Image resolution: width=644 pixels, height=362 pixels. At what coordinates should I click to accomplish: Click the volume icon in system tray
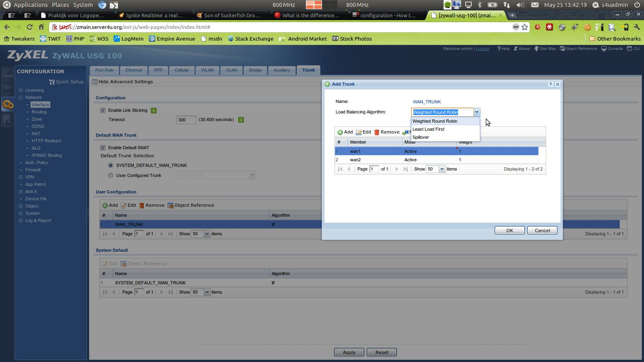point(520,5)
